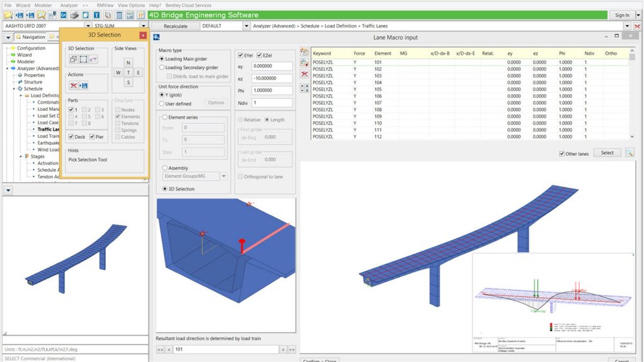Image resolution: width=644 pixels, height=362 pixels.
Task: Toggle the Other lanes checkbox
Action: (x=562, y=153)
